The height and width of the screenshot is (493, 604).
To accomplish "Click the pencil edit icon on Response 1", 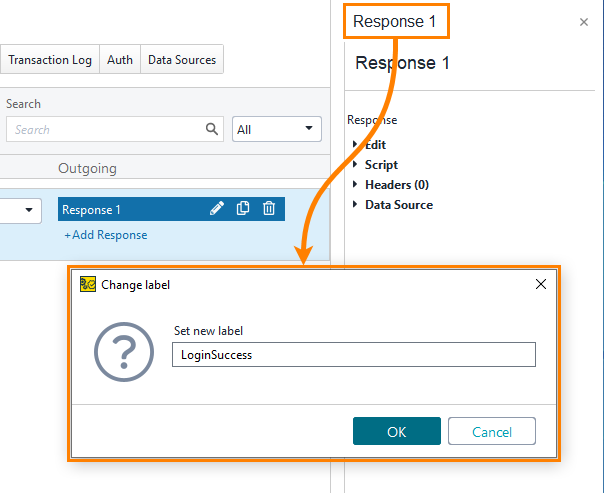I will (x=217, y=208).
